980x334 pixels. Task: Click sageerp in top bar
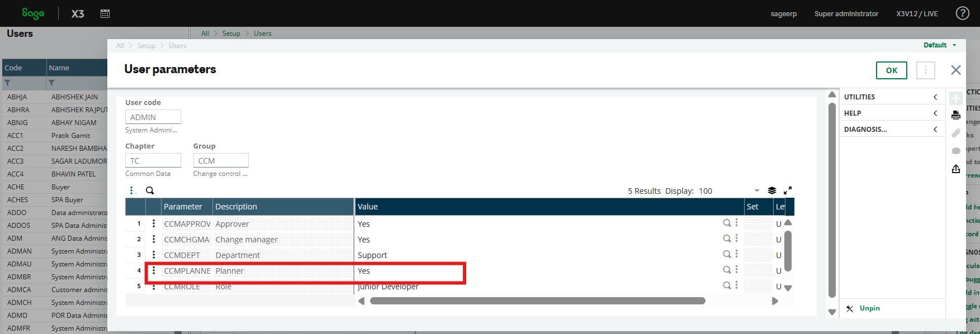pyautogui.click(x=784, y=14)
